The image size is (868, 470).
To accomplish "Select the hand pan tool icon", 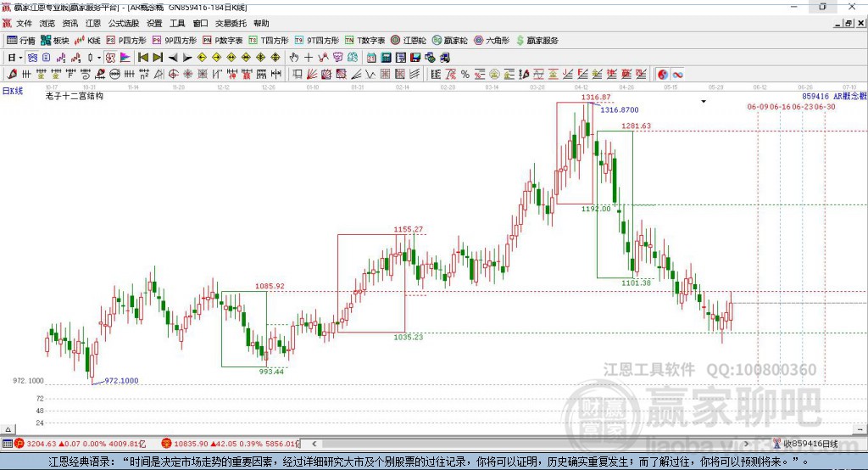I will pyautogui.click(x=294, y=58).
